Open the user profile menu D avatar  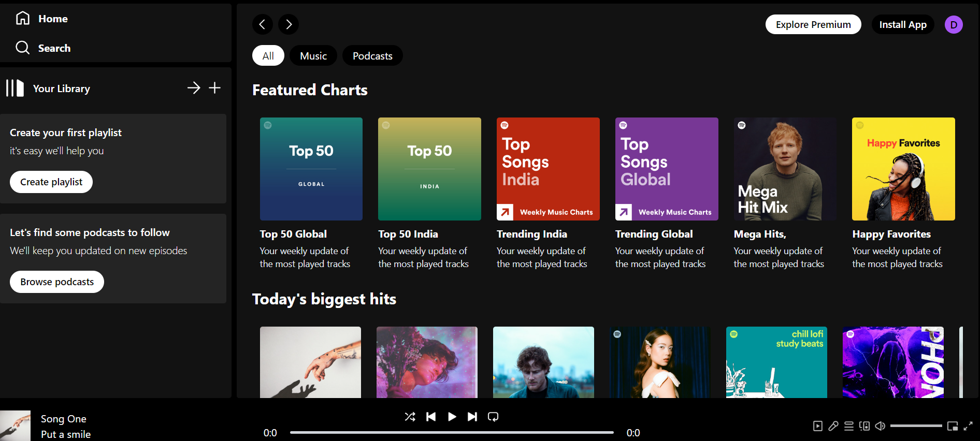point(953,24)
